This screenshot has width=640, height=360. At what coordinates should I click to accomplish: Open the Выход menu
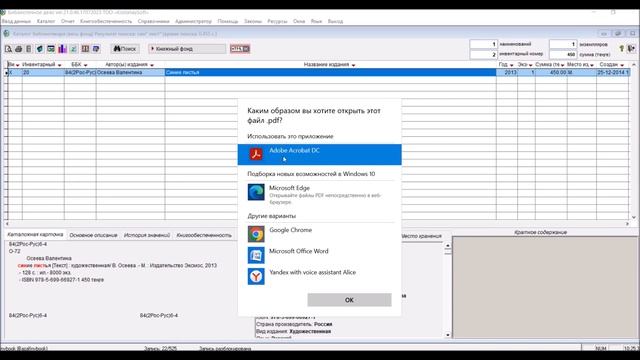[x=336, y=21]
